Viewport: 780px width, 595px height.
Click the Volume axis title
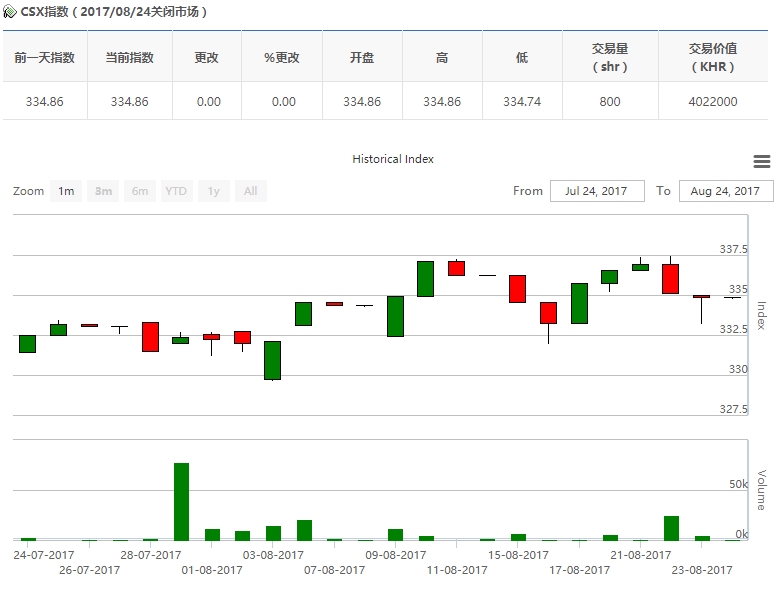[x=762, y=490]
